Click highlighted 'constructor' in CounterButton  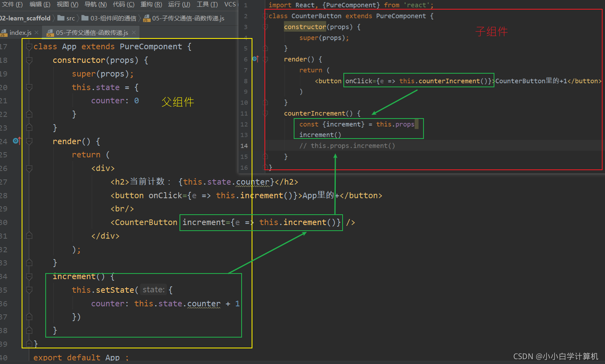coord(305,27)
